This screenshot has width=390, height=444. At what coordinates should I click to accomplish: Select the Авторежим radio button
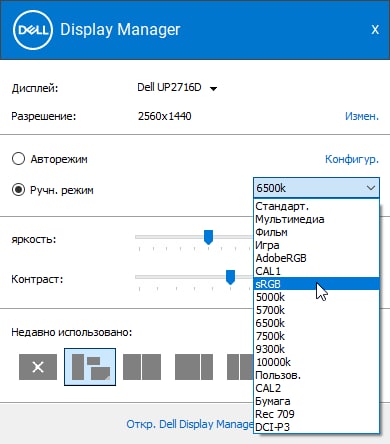coord(18,159)
